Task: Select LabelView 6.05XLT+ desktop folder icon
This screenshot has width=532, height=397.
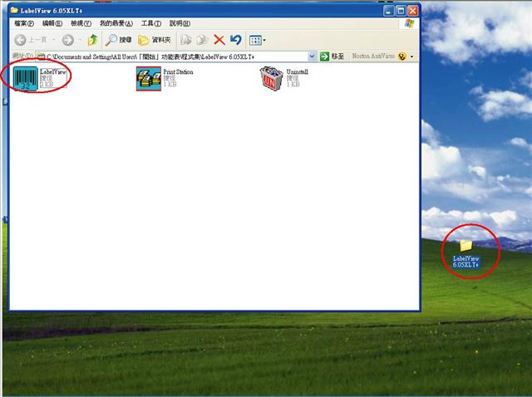Action: pyautogui.click(x=465, y=246)
